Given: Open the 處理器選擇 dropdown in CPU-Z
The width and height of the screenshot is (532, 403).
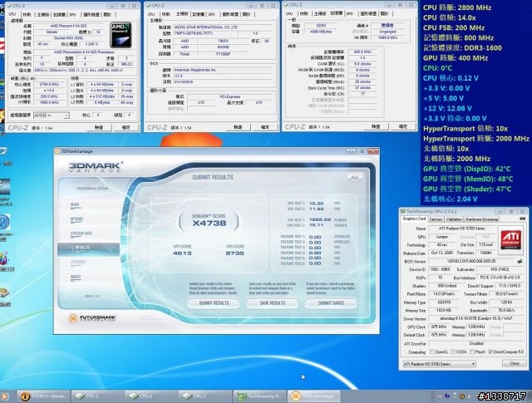Looking at the screenshot, I should (x=52, y=115).
